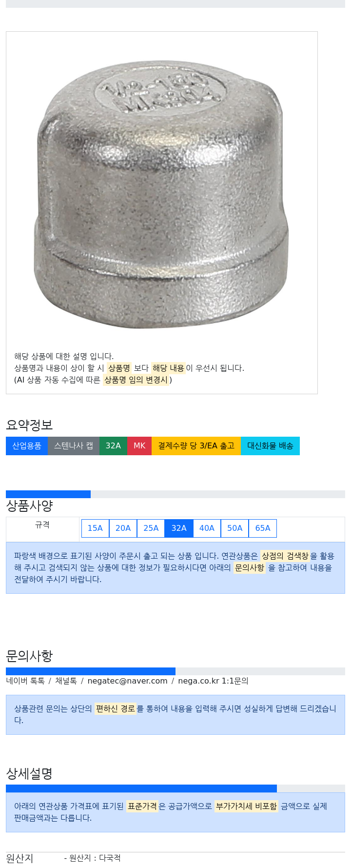This screenshot has width=351, height=868.
Task: Select the 25A size option
Action: pos(151,528)
